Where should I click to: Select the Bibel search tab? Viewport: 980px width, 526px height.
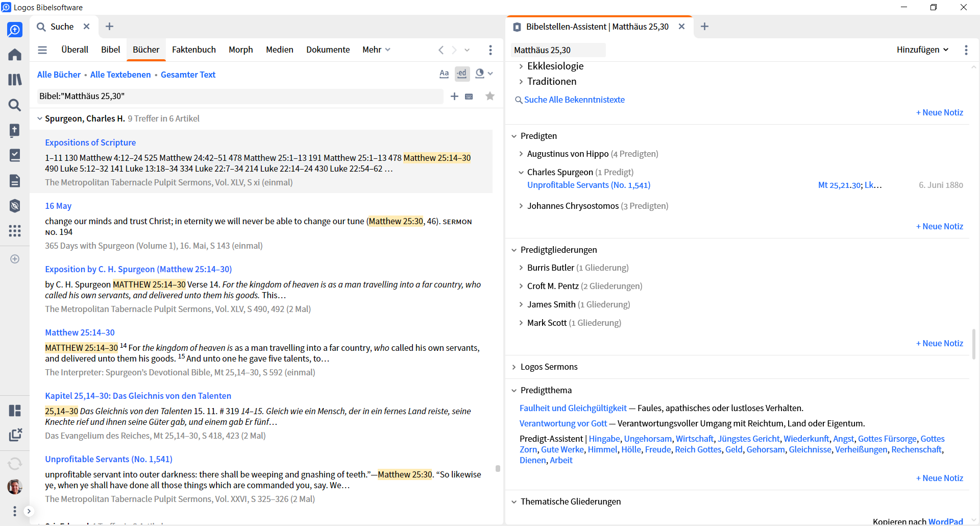111,50
